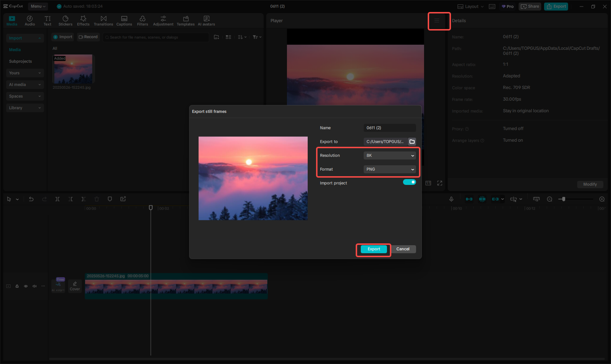Open the Captions panel
The image size is (611, 364).
coord(124,20)
